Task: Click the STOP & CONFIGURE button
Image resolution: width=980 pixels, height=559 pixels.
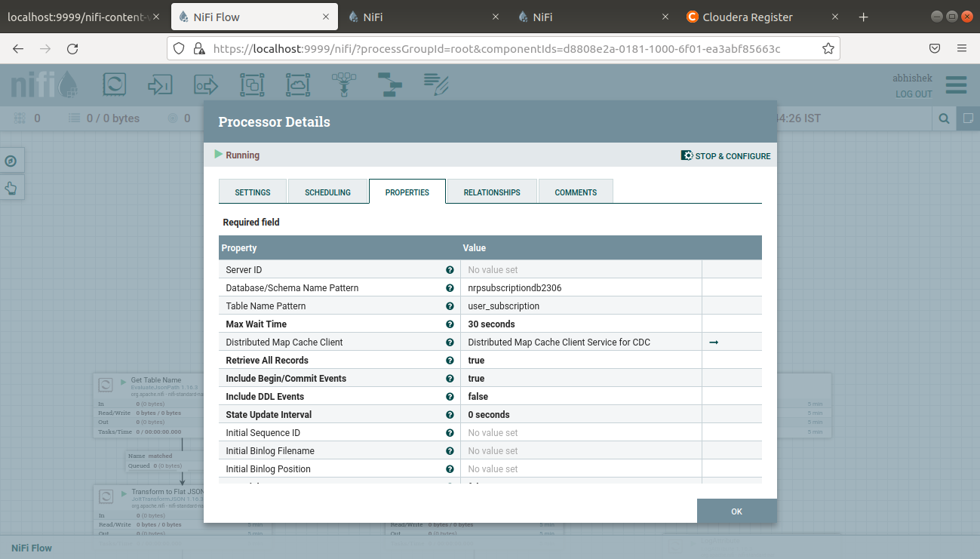Action: click(x=726, y=155)
